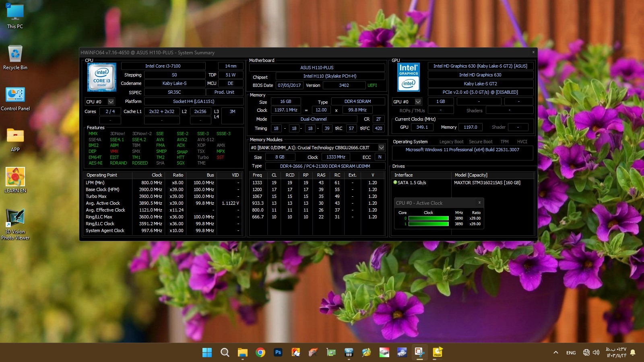The width and height of the screenshot is (644, 362).
Task: Click the Model [Capacity] column header
Action: point(493,175)
